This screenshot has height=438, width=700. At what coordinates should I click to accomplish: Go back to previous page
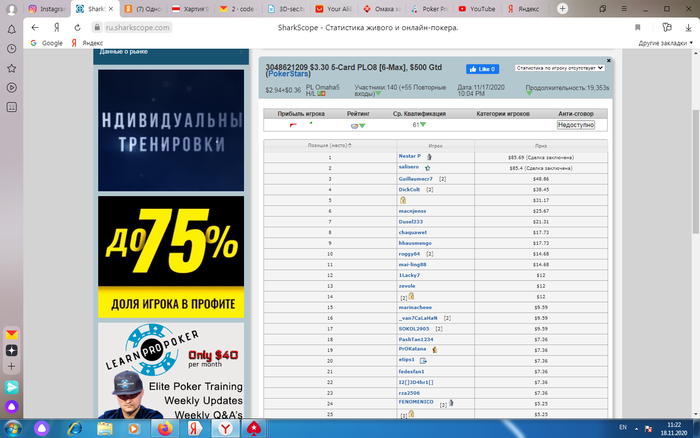pyautogui.click(x=35, y=28)
